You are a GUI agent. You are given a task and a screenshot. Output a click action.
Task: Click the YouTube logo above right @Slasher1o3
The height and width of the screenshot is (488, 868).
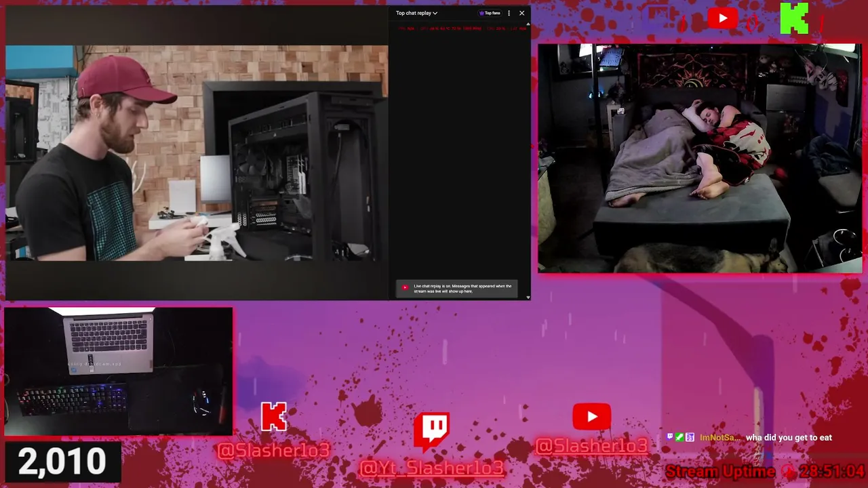(591, 417)
